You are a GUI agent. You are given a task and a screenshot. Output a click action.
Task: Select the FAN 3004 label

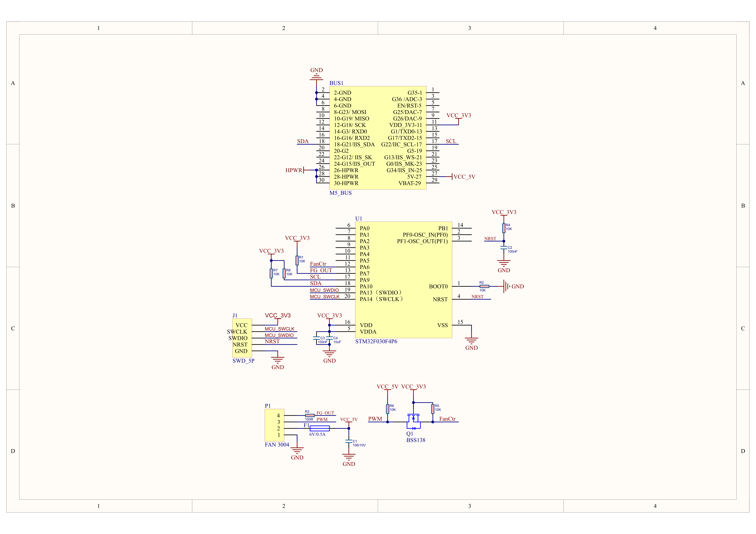coord(277,445)
